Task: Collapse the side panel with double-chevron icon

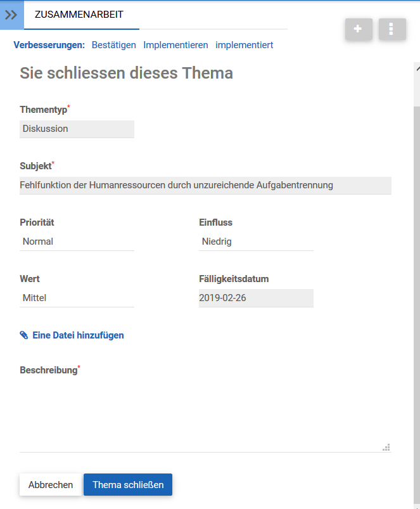Action: (x=11, y=15)
